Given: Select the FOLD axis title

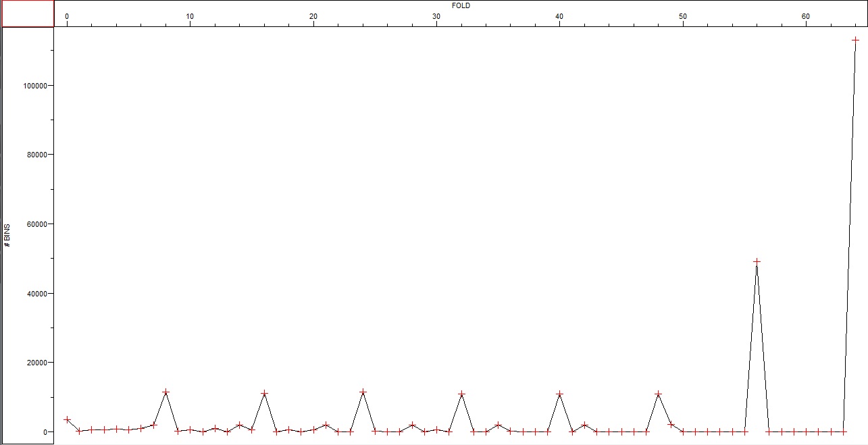Looking at the screenshot, I should (x=461, y=5).
